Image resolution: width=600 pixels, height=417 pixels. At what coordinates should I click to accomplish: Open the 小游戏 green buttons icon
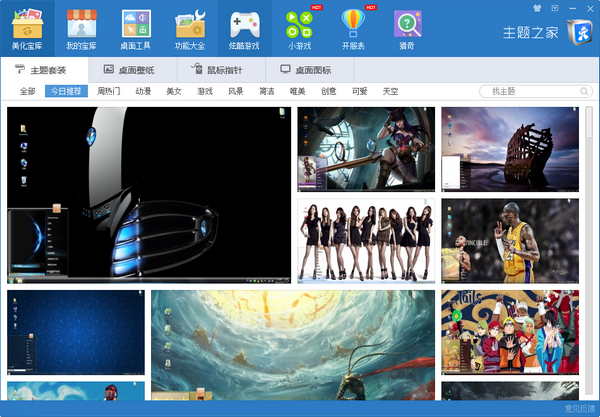point(299,24)
